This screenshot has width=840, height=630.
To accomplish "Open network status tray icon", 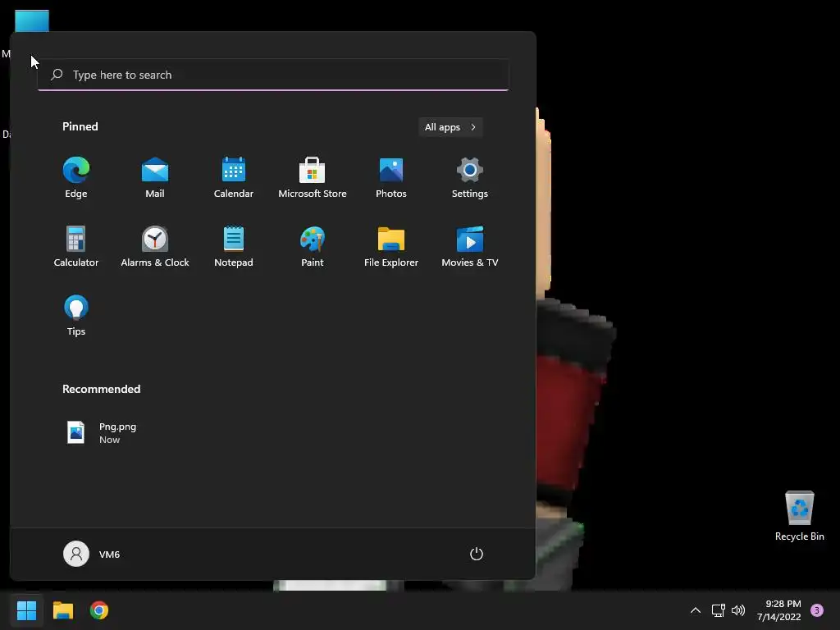I will 719,610.
